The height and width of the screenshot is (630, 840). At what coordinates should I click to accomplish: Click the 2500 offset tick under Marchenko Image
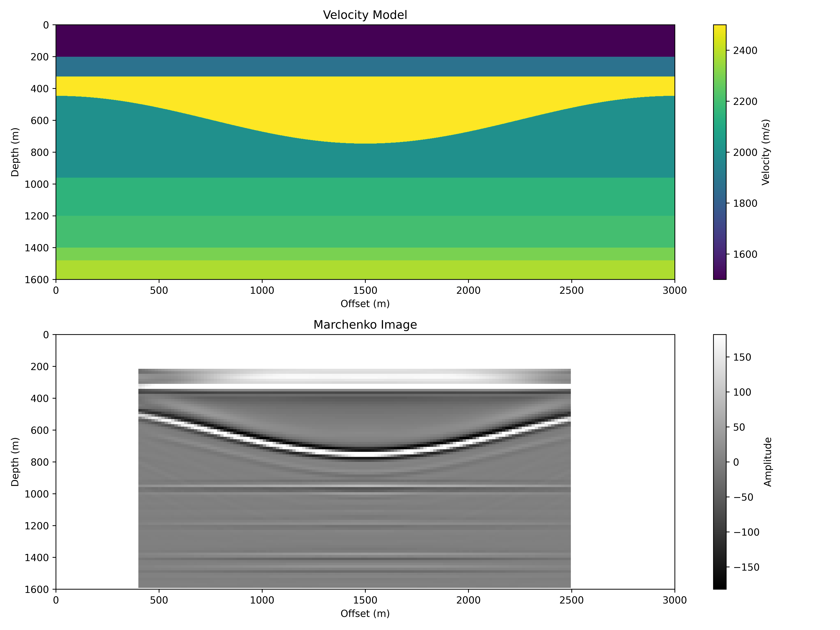click(x=572, y=600)
